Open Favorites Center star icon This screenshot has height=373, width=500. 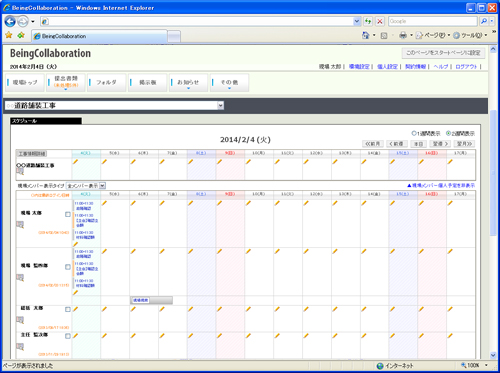[9, 35]
